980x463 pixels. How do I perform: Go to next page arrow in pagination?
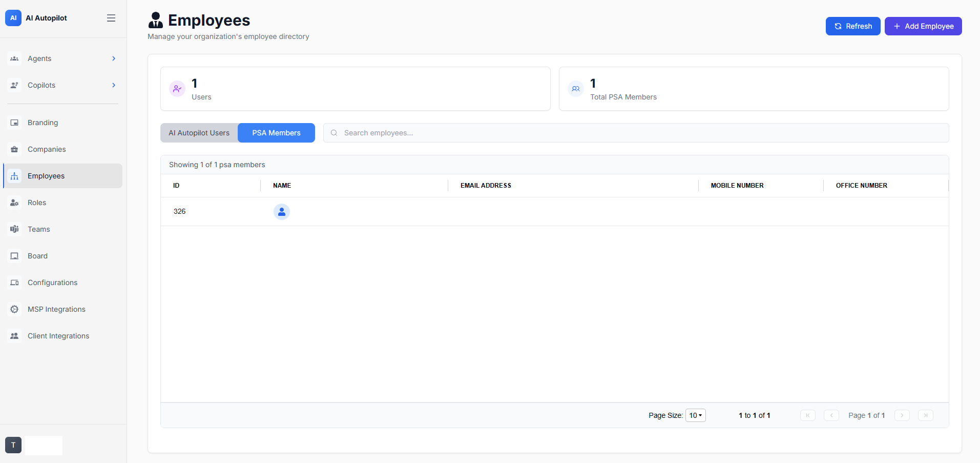902,415
